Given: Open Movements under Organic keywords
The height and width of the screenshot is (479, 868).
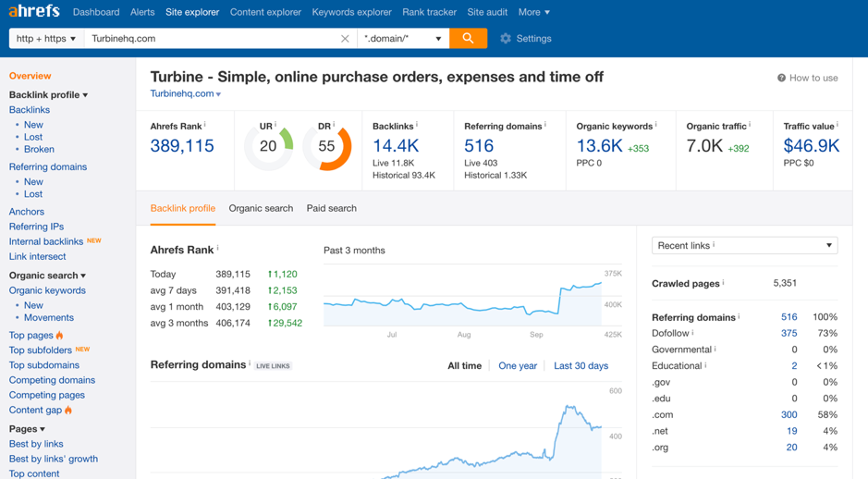Looking at the screenshot, I should pyautogui.click(x=49, y=317).
